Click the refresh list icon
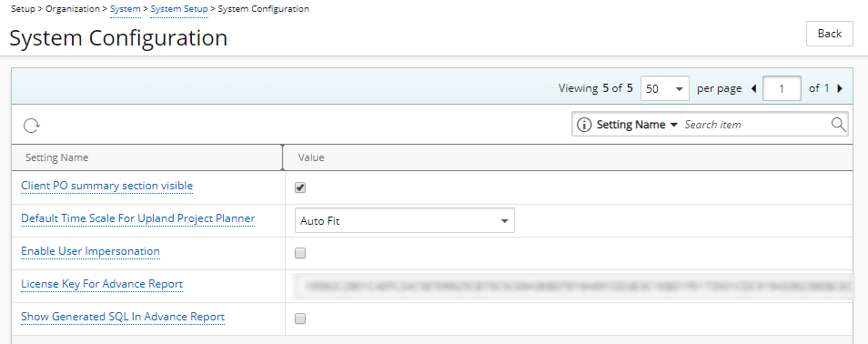Image resolution: width=868 pixels, height=344 pixels. coord(31,126)
